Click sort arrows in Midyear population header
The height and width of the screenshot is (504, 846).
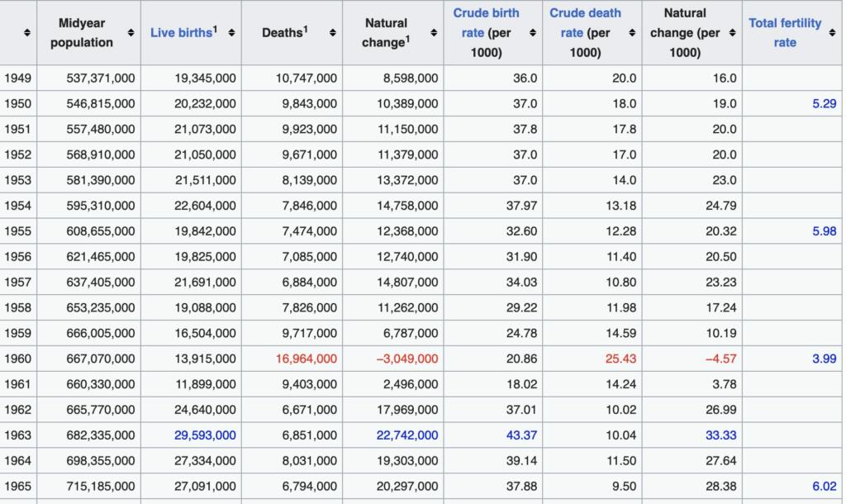pos(131,33)
